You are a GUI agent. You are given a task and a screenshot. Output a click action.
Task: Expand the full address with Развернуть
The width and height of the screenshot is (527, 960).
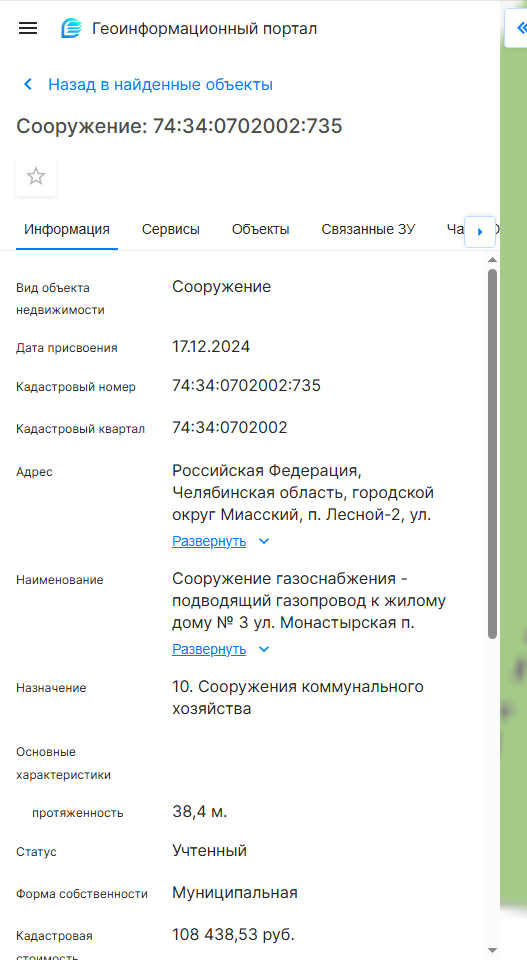(209, 541)
